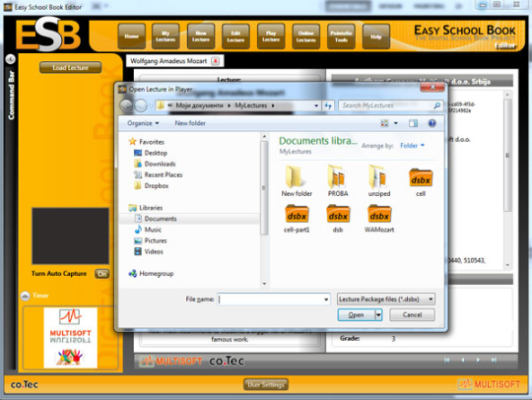Click New folder in dialog toolbar
Image resolution: width=532 pixels, height=400 pixels.
[x=190, y=123]
